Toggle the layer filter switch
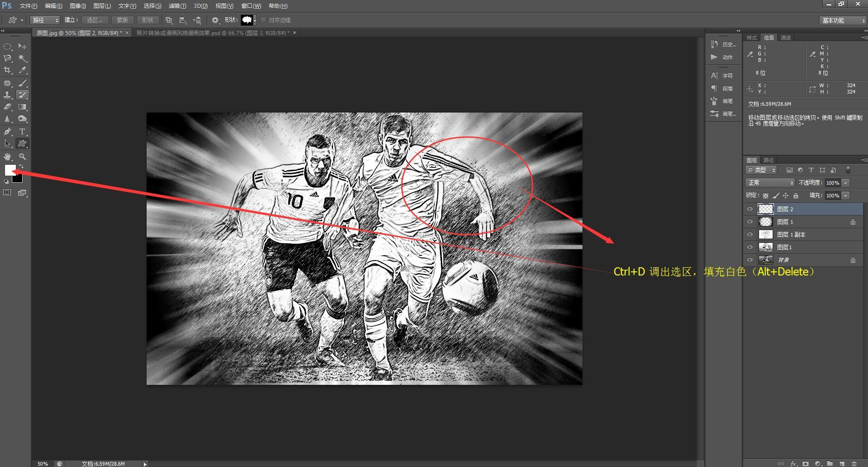This screenshot has height=467, width=868. click(x=848, y=170)
